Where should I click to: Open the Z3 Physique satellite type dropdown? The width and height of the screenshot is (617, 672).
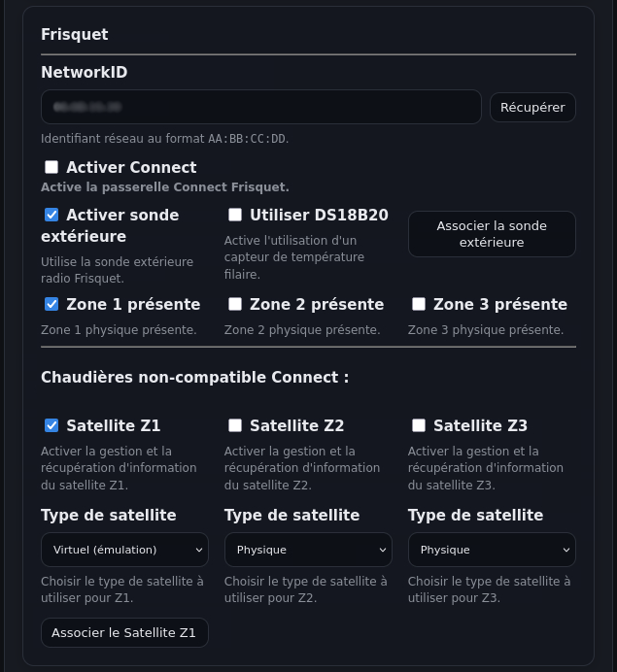pos(492,550)
